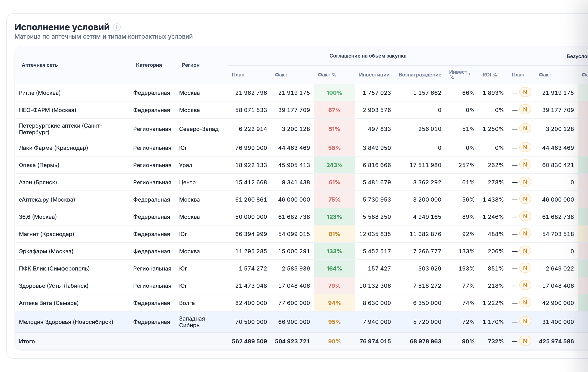Click the green 243% cell for Опека

(x=334, y=165)
